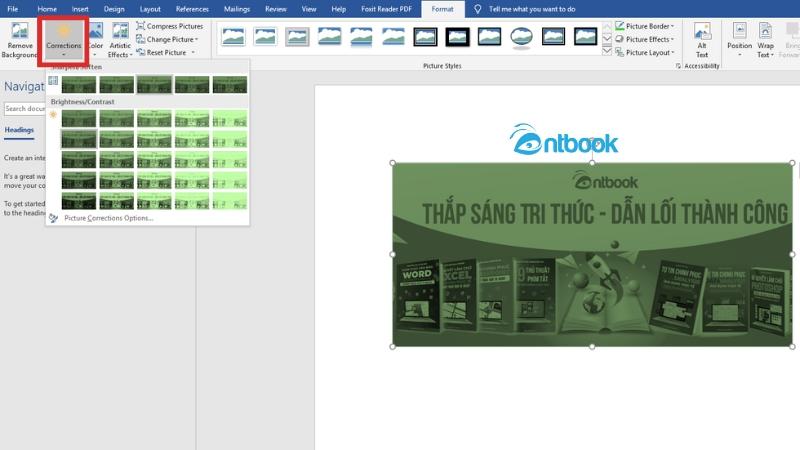Click the Tell me what you want to do box
Image resolution: width=800 pixels, height=450 pixels.
point(532,9)
